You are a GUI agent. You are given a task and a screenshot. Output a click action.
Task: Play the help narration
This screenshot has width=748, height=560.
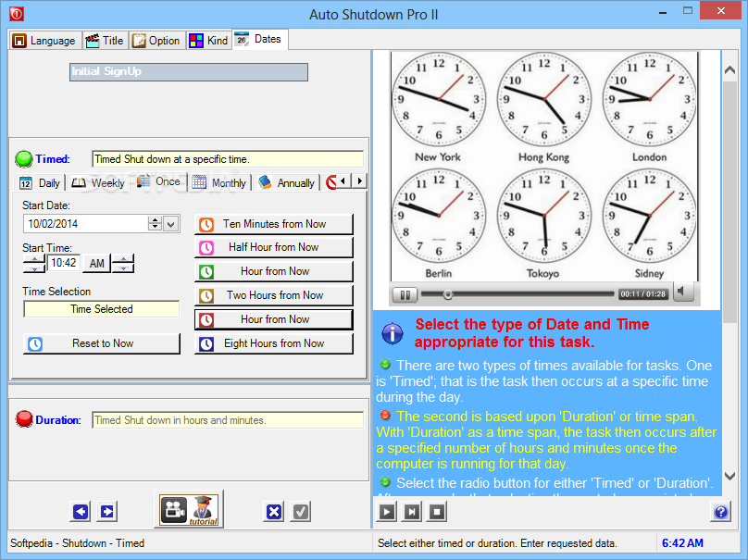pyautogui.click(x=387, y=512)
